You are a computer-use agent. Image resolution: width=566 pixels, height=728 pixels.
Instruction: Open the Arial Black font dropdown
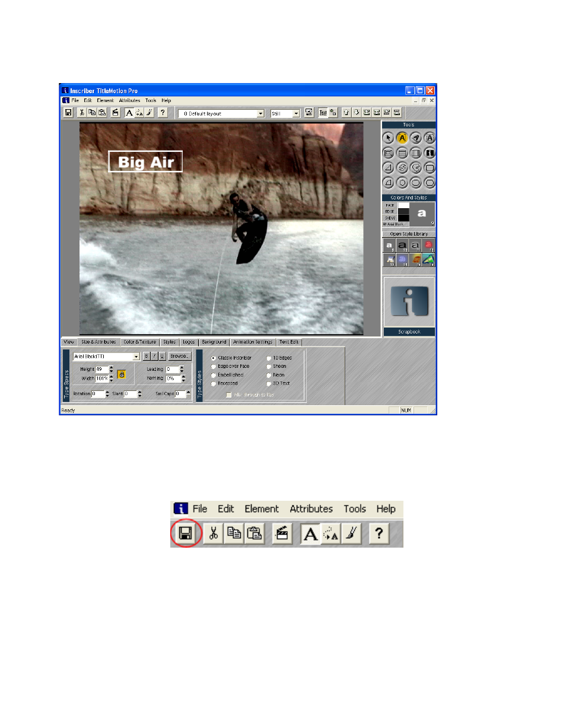(x=136, y=357)
